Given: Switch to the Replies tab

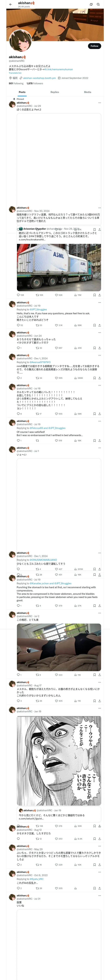Looking at the screenshot, I should tap(55, 92).
